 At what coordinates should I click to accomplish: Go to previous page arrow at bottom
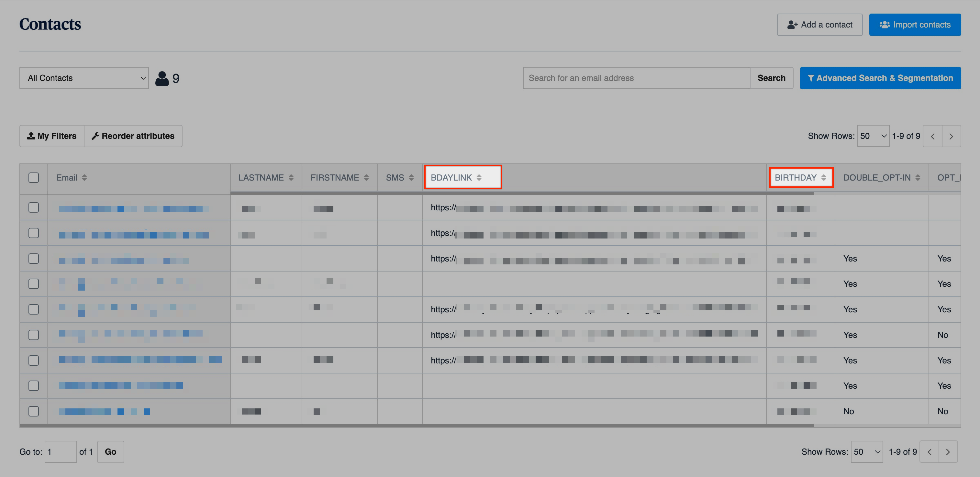point(929,452)
